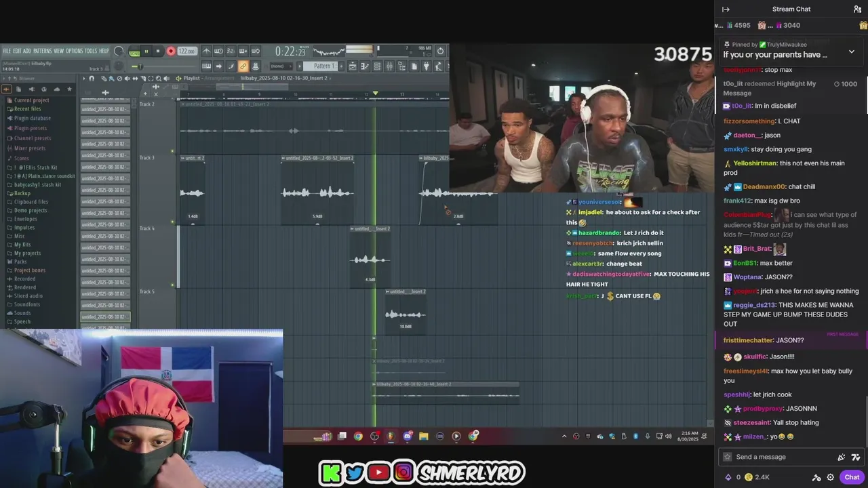Open Plugin presets in browser
868x488 pixels.
(31, 128)
